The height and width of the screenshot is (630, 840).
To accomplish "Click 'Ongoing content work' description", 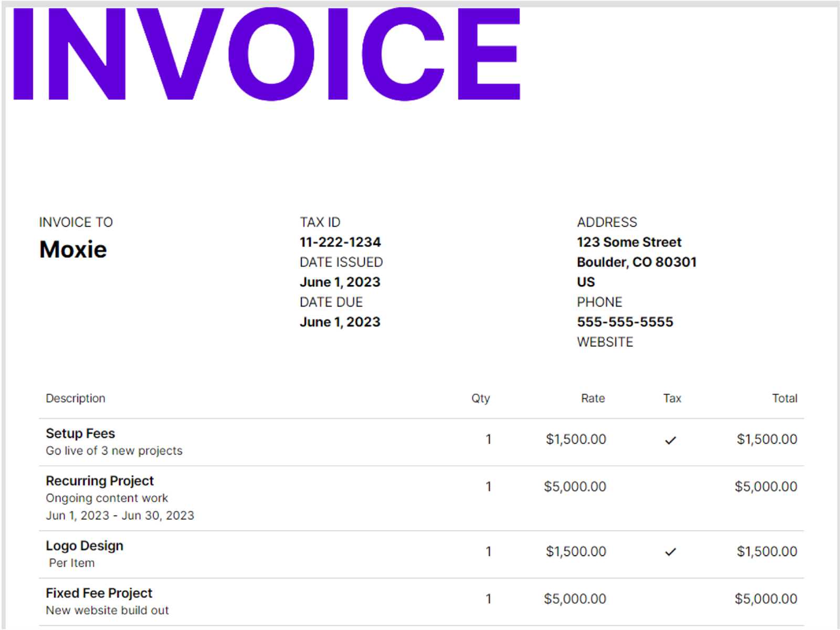I will [107, 498].
